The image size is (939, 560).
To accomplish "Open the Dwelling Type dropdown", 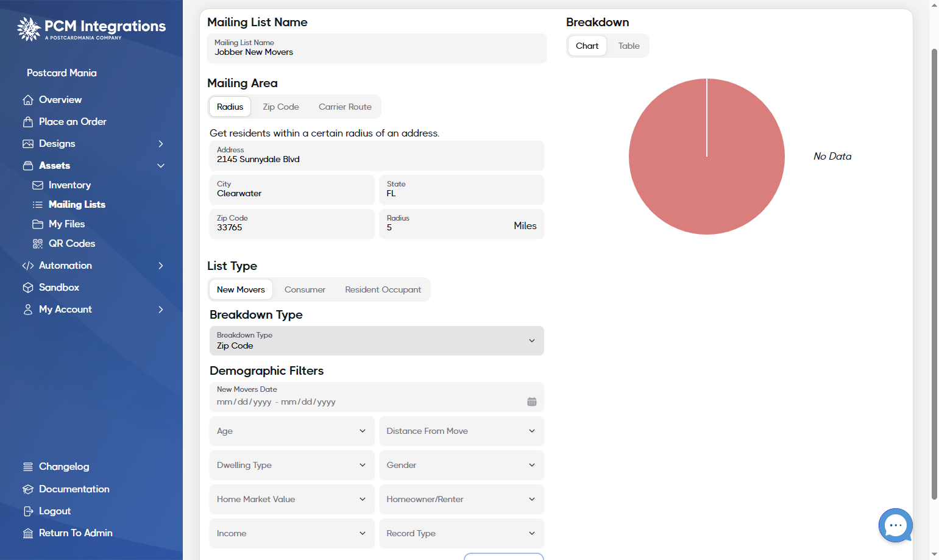I will coord(292,465).
